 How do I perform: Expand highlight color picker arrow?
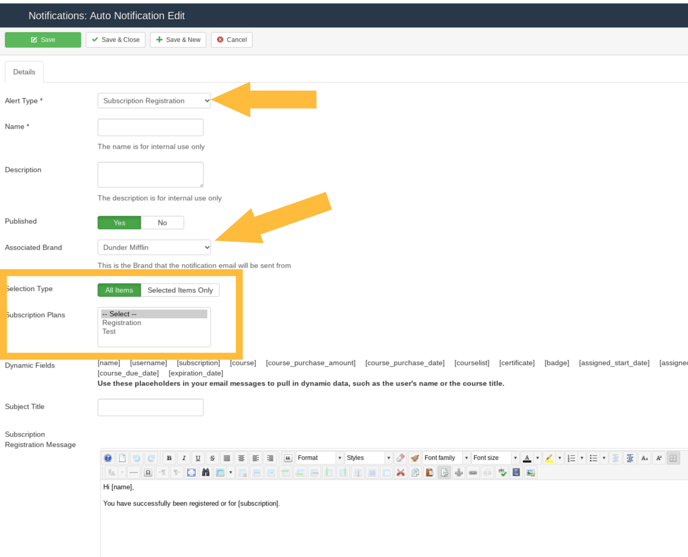point(559,458)
